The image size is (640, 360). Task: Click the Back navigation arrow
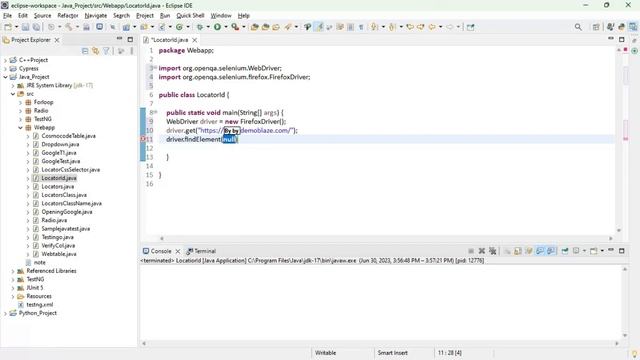point(432,27)
